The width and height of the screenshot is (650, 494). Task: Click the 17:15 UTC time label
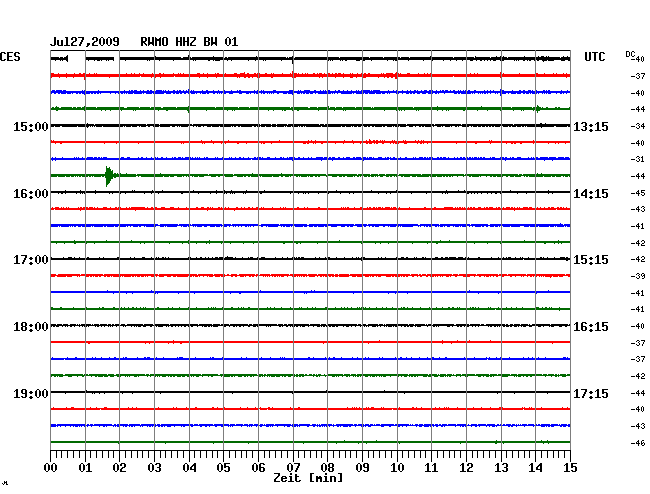click(591, 393)
